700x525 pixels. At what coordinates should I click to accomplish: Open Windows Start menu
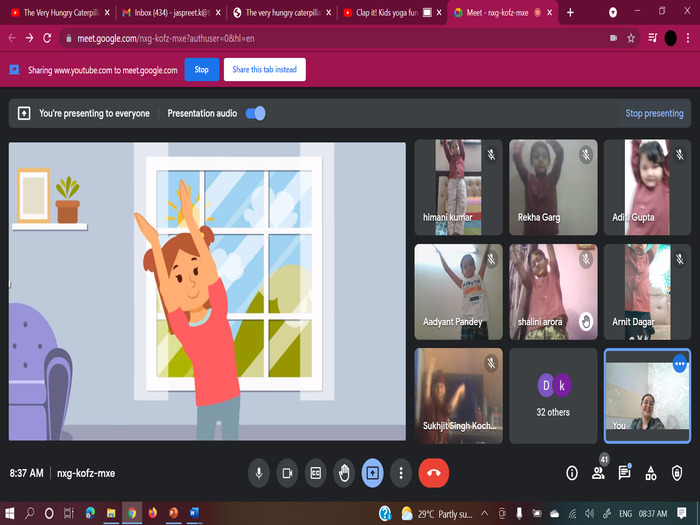click(10, 513)
